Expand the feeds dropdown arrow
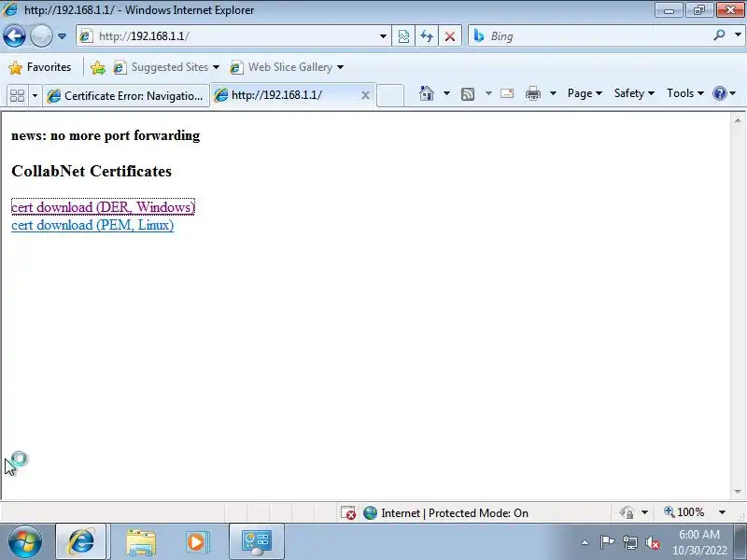Viewport: 747px width, 560px height. (x=488, y=93)
